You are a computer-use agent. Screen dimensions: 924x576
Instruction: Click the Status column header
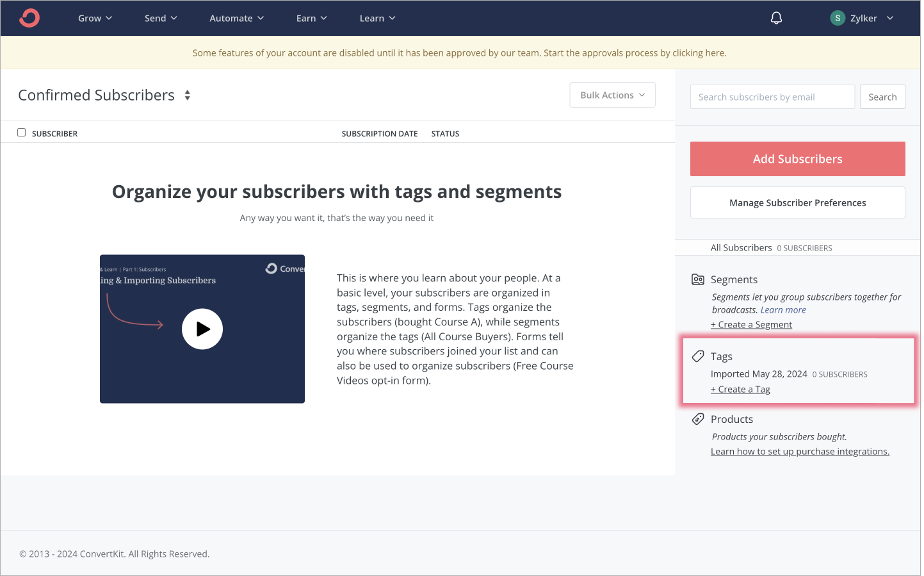coord(445,134)
